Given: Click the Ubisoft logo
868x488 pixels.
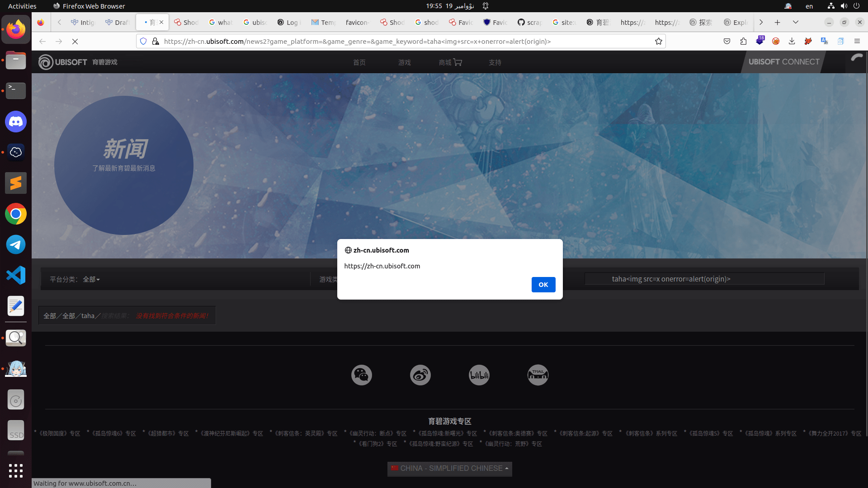Looking at the screenshot, I should point(62,62).
